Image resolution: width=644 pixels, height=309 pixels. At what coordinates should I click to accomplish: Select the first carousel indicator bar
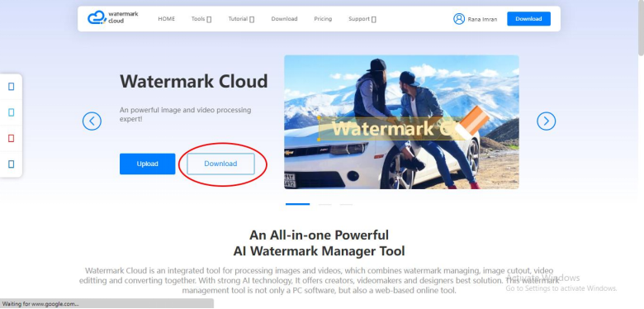click(297, 204)
